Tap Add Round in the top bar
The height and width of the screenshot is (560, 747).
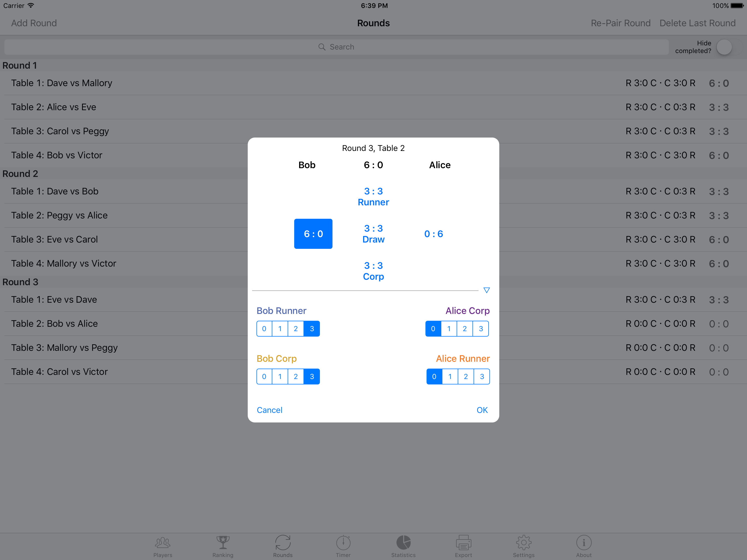coord(34,23)
